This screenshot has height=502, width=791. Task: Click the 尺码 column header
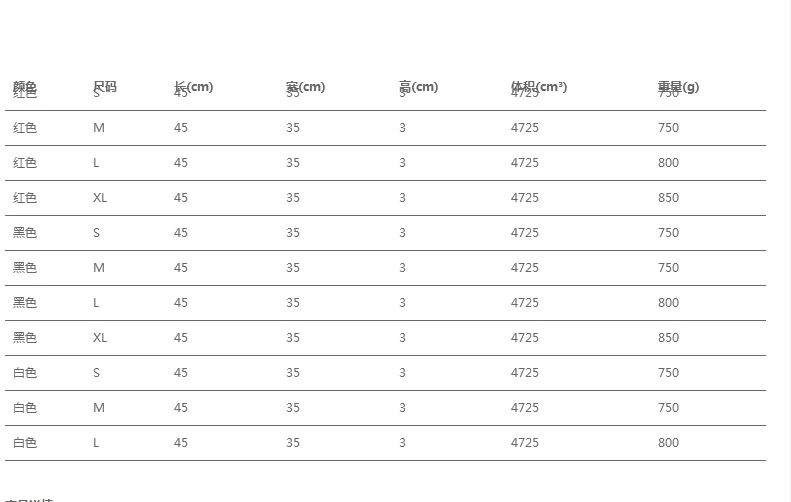104,87
